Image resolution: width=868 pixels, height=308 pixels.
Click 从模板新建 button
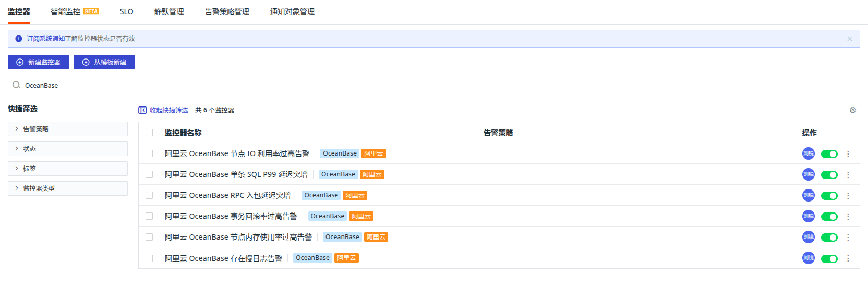pos(104,62)
